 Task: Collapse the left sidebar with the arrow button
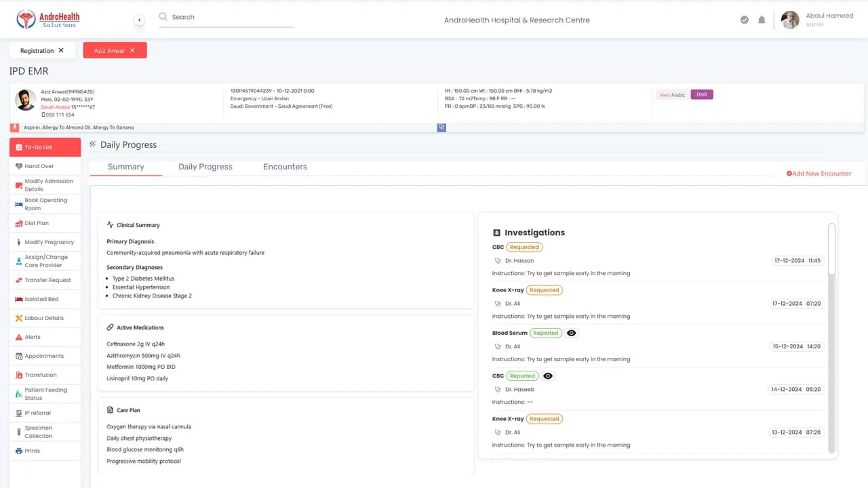pyautogui.click(x=139, y=20)
